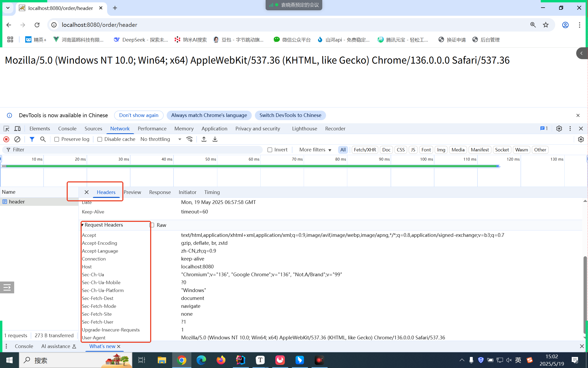Viewport: 588px width, 368px height.
Task: Click Switch DevTools to Chinese
Action: coord(290,115)
